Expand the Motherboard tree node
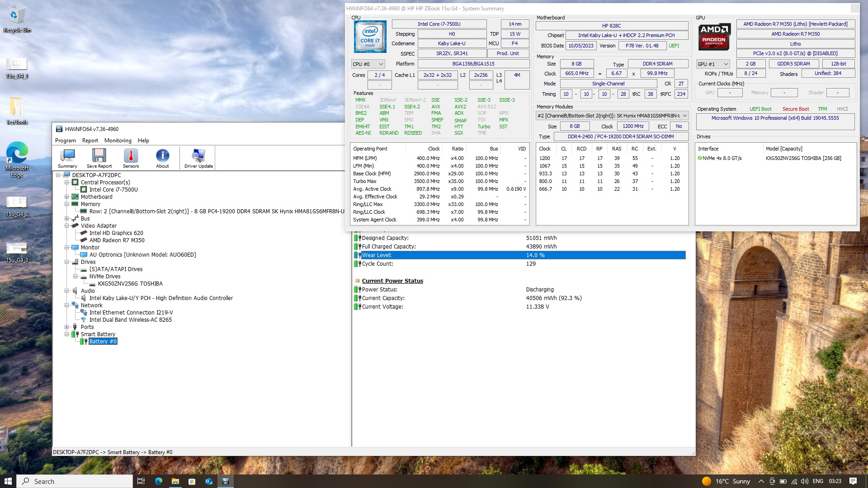Viewport: 868px width, 488px height. point(67,197)
